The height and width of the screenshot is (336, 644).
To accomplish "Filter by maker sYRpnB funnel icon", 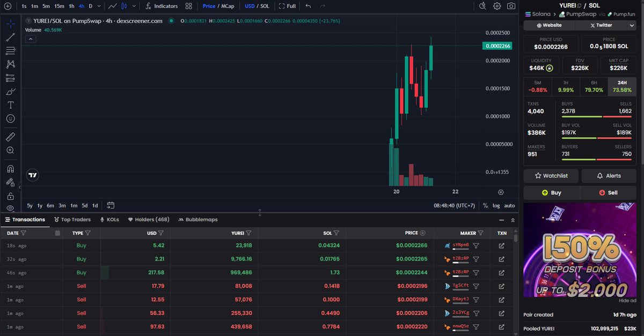I will tap(476, 245).
